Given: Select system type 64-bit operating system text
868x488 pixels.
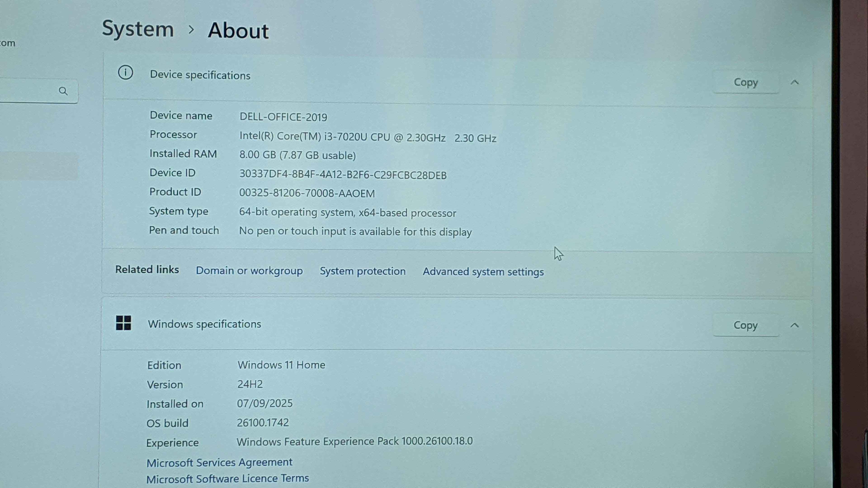Looking at the screenshot, I should click(347, 213).
